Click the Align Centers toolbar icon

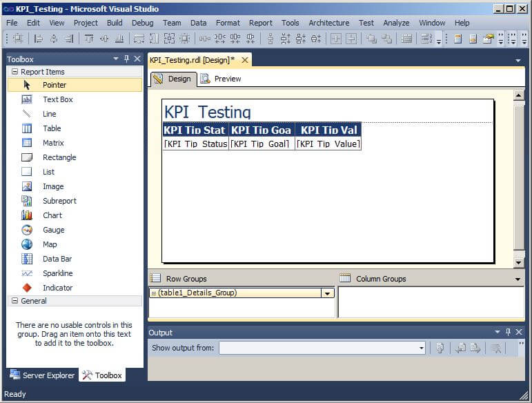click(54, 39)
